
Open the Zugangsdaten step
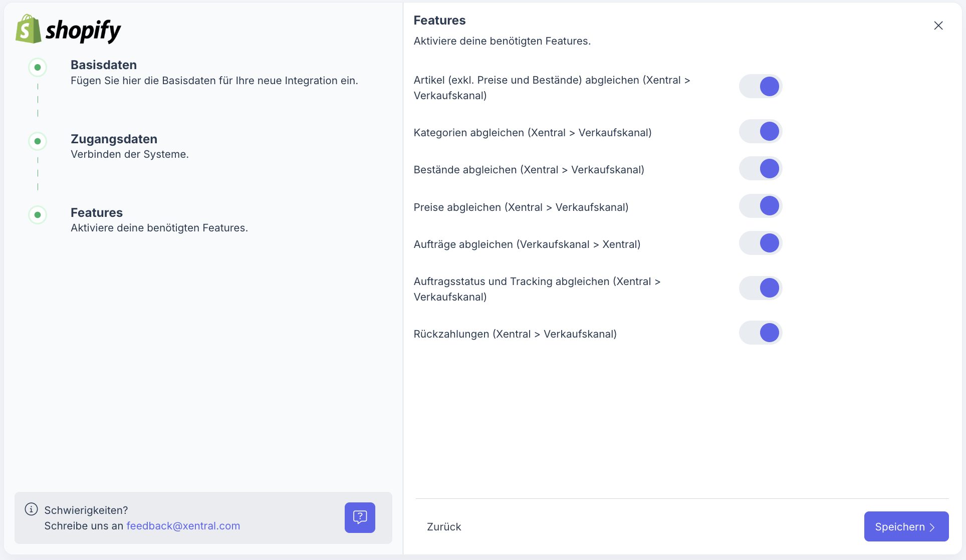[x=114, y=139]
